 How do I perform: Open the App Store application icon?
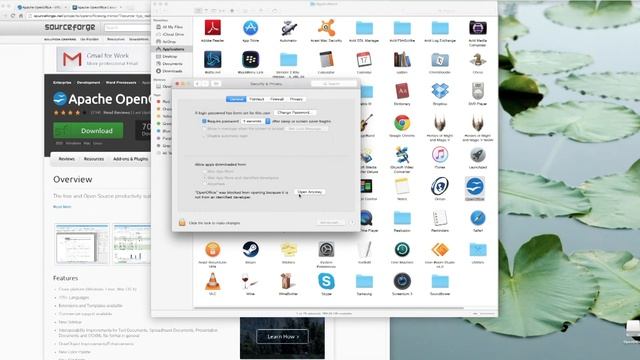(250, 28)
